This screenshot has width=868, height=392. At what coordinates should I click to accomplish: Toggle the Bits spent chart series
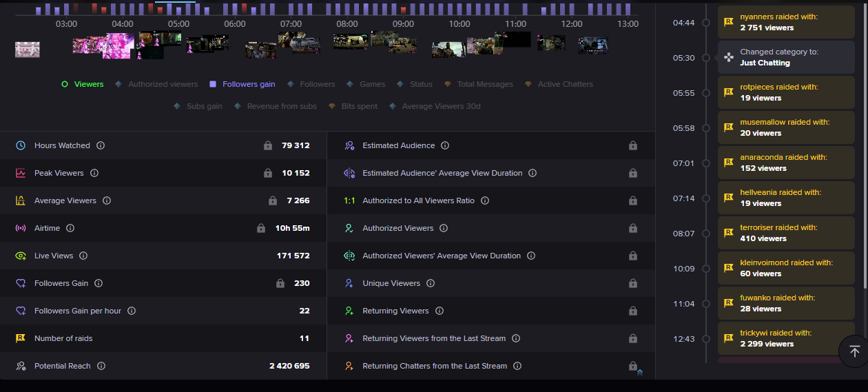[x=353, y=106]
